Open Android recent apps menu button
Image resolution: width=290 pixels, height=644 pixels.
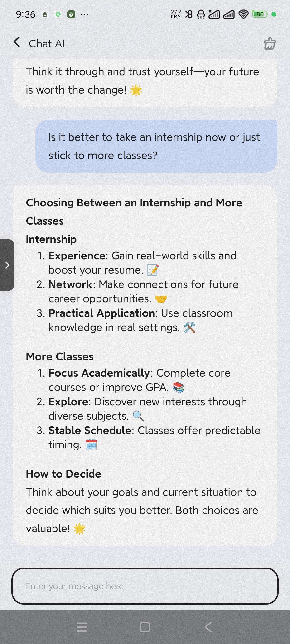coord(82,627)
